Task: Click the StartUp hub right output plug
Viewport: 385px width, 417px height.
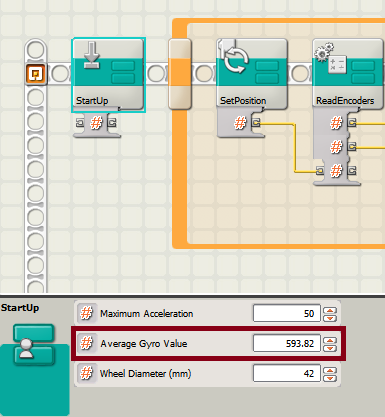Action: click(x=112, y=123)
